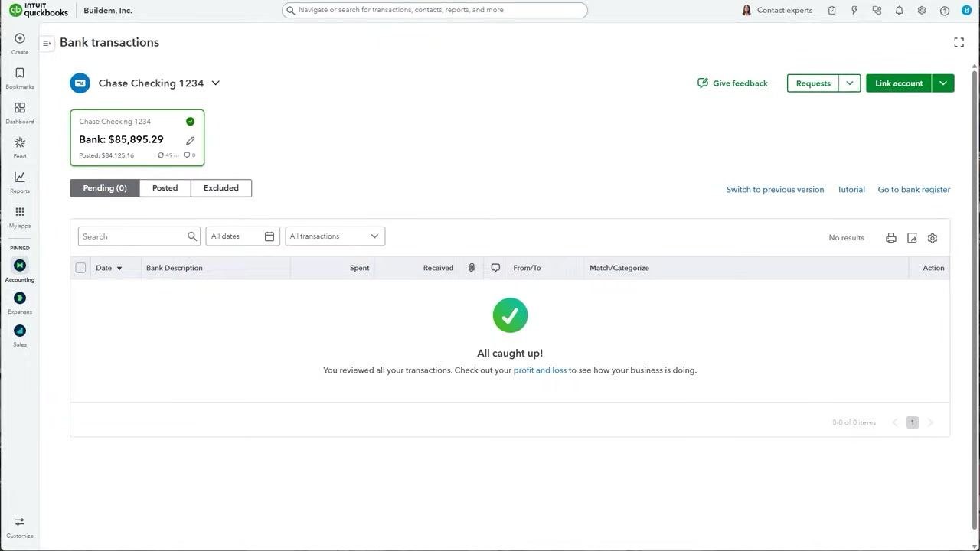Open the lightning bolt icon in header
The height and width of the screenshot is (551, 980).
click(x=854, y=11)
